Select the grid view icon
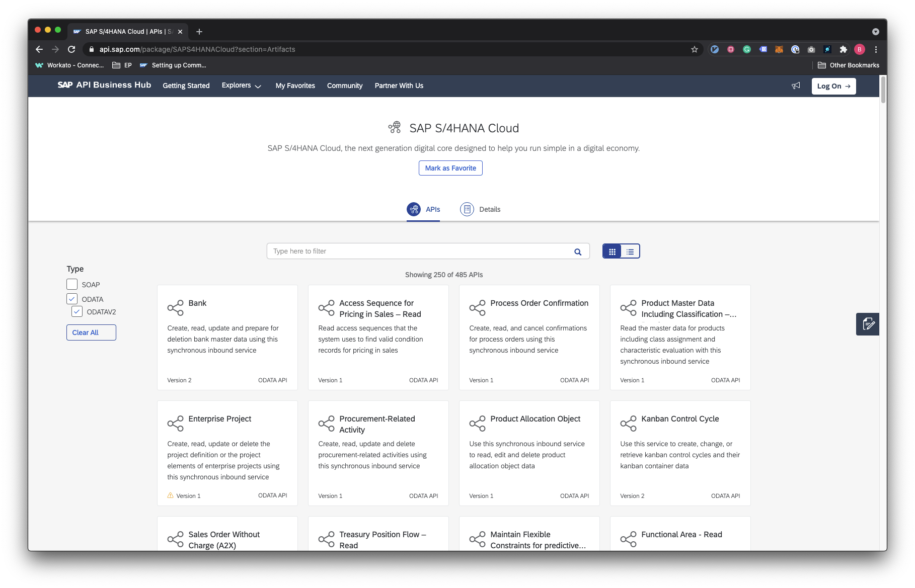Screen dimensions: 915x588 pyautogui.click(x=612, y=251)
